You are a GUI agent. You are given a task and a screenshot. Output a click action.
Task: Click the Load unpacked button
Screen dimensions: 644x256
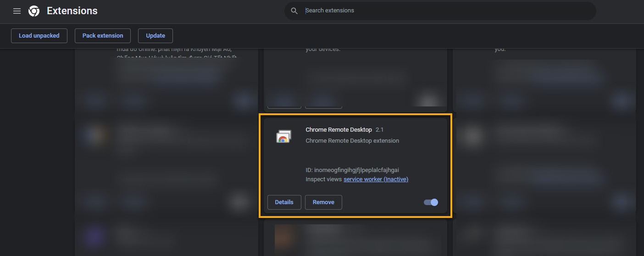click(39, 36)
